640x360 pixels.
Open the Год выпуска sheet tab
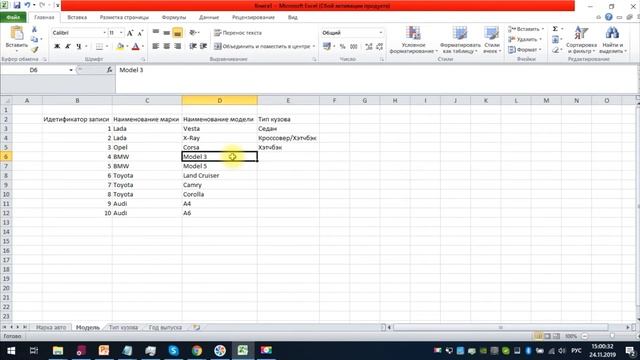pos(165,327)
